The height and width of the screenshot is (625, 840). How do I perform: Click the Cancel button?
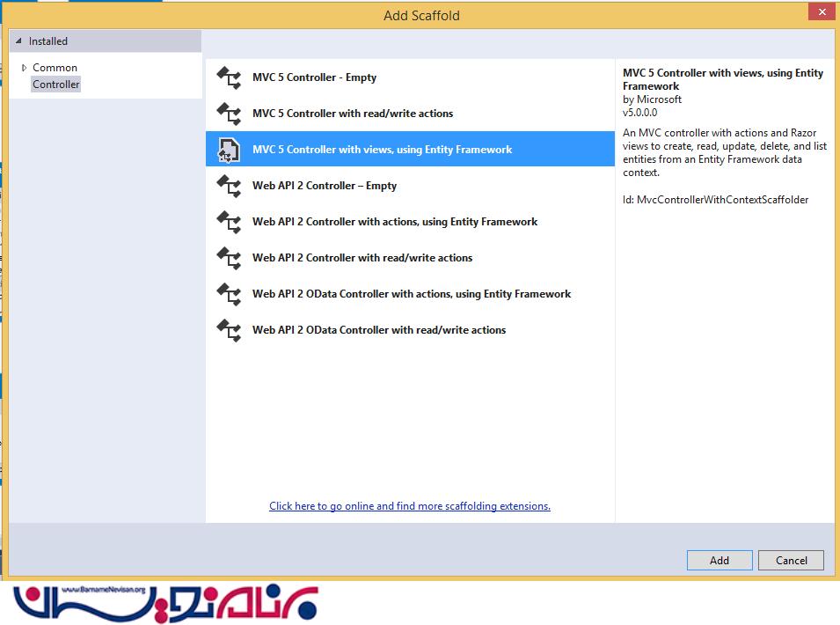click(792, 560)
